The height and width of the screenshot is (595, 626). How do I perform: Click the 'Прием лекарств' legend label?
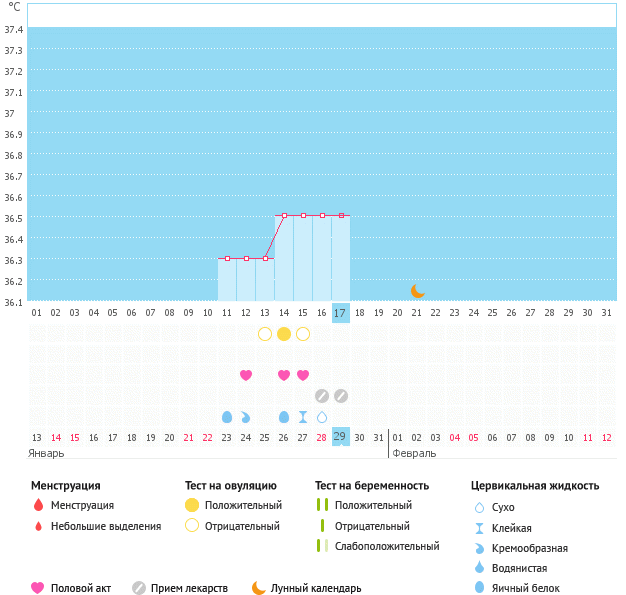tap(189, 588)
